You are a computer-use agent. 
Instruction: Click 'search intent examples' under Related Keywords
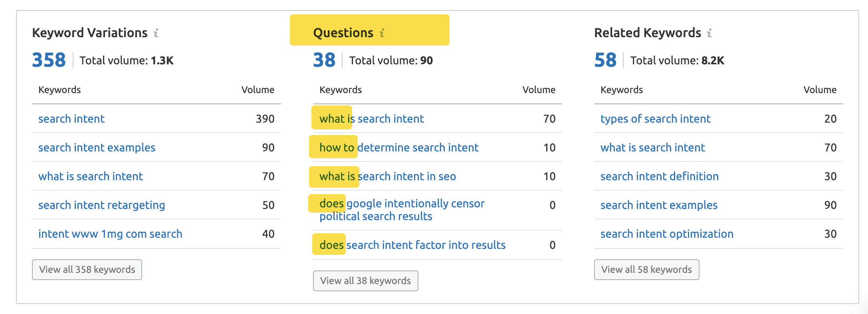click(x=659, y=205)
